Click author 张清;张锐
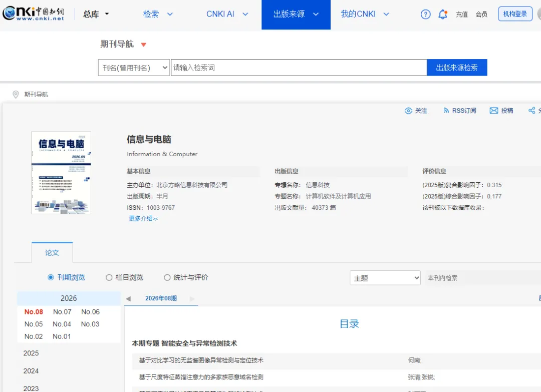Screen dimensions: 541x392 coord(421,377)
